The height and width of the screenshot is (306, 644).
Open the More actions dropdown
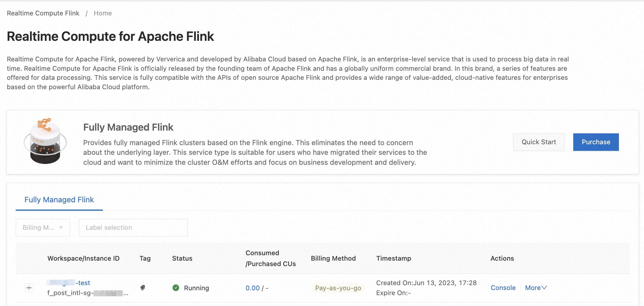pyautogui.click(x=536, y=288)
